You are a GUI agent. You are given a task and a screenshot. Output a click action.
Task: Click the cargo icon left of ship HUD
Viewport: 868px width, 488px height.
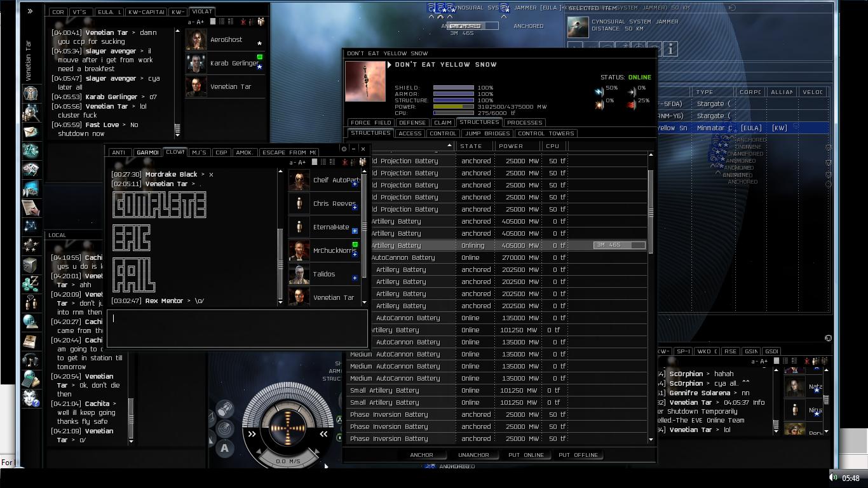point(225,409)
